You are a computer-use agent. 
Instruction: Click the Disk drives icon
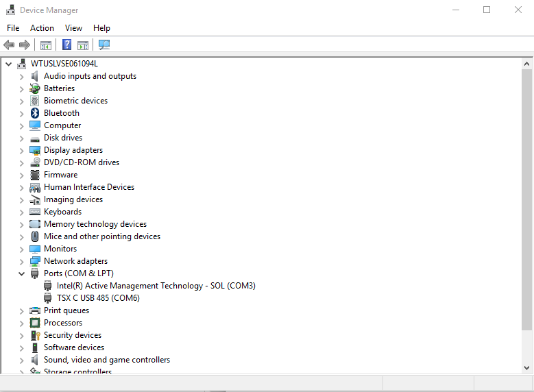click(35, 139)
